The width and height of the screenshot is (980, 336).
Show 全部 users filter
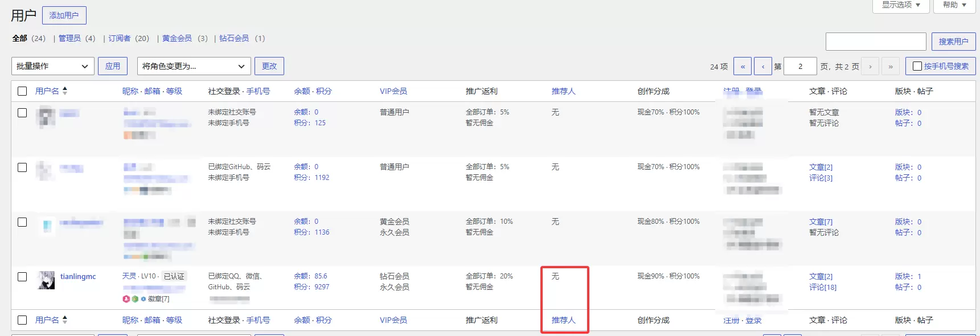20,38
